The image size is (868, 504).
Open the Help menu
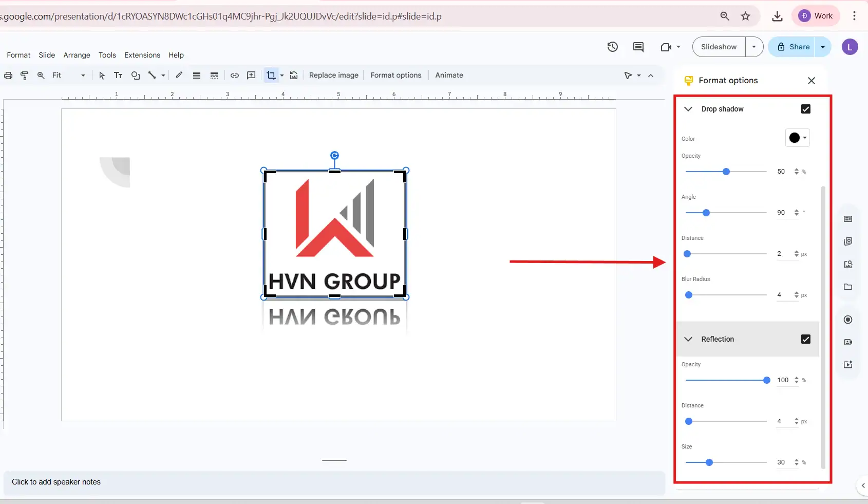point(176,55)
